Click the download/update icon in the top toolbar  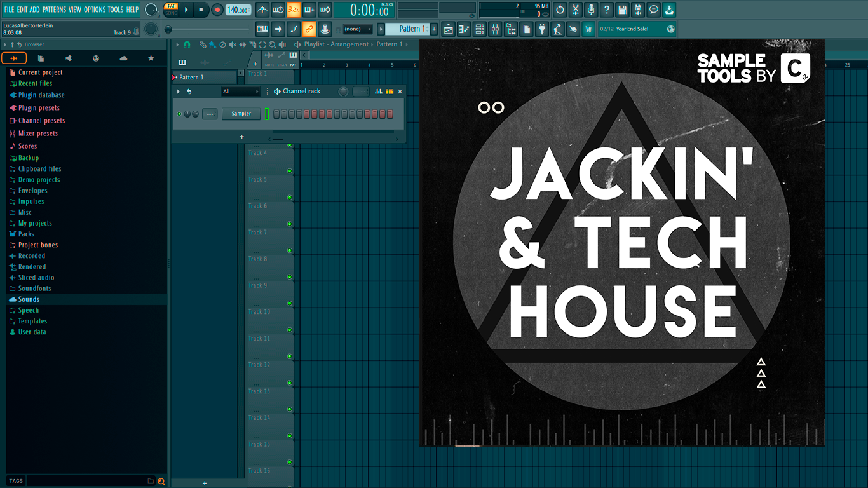pyautogui.click(x=669, y=10)
